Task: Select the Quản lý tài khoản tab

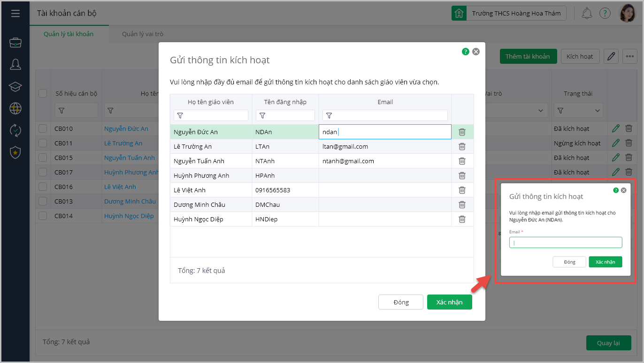Action: (69, 34)
